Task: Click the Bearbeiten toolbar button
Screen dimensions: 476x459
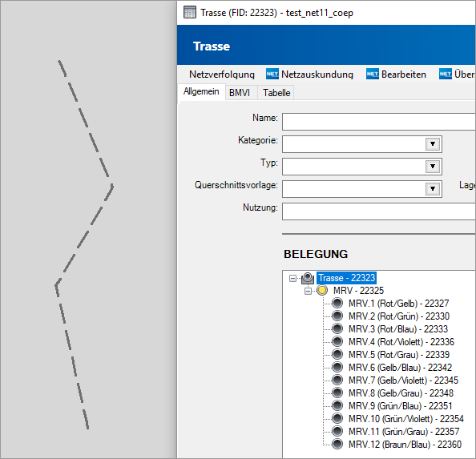Action: point(403,74)
